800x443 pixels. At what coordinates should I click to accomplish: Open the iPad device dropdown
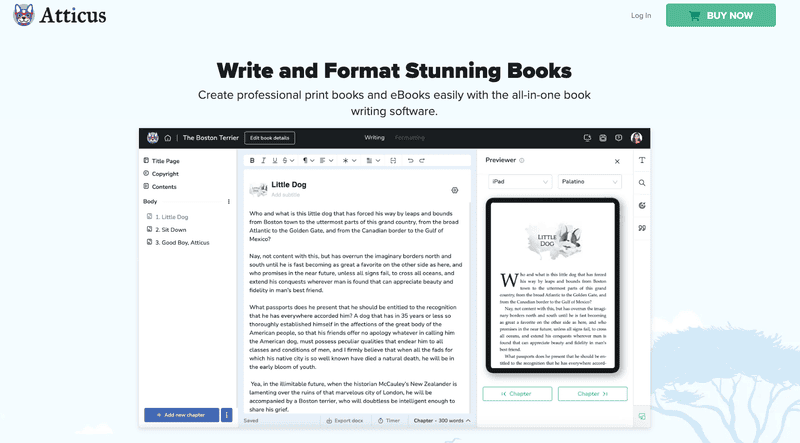tap(519, 182)
